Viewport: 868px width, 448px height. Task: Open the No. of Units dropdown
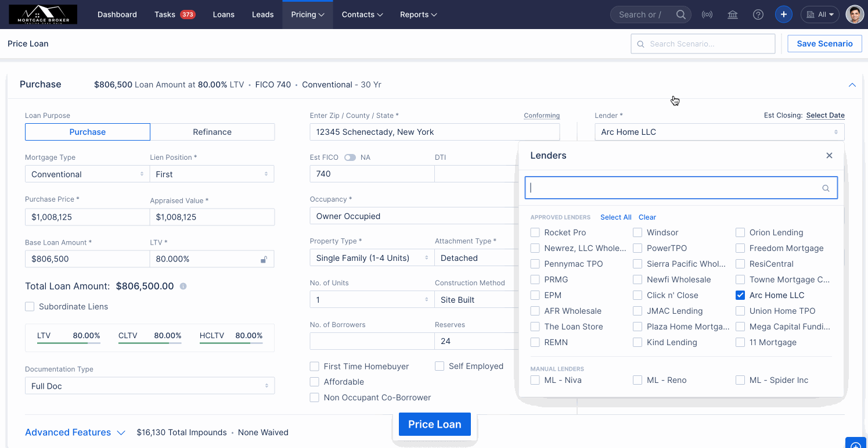(372, 299)
